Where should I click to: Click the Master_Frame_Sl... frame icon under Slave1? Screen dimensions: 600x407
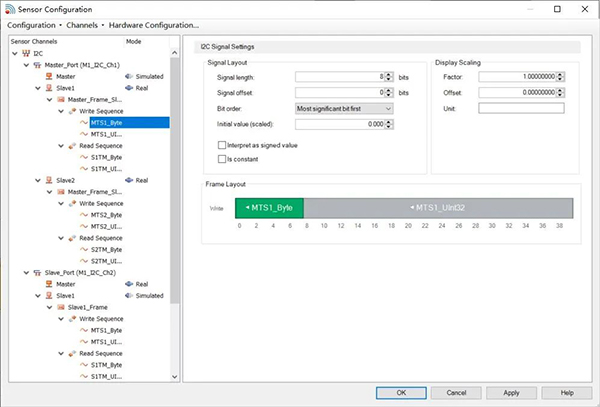point(60,99)
